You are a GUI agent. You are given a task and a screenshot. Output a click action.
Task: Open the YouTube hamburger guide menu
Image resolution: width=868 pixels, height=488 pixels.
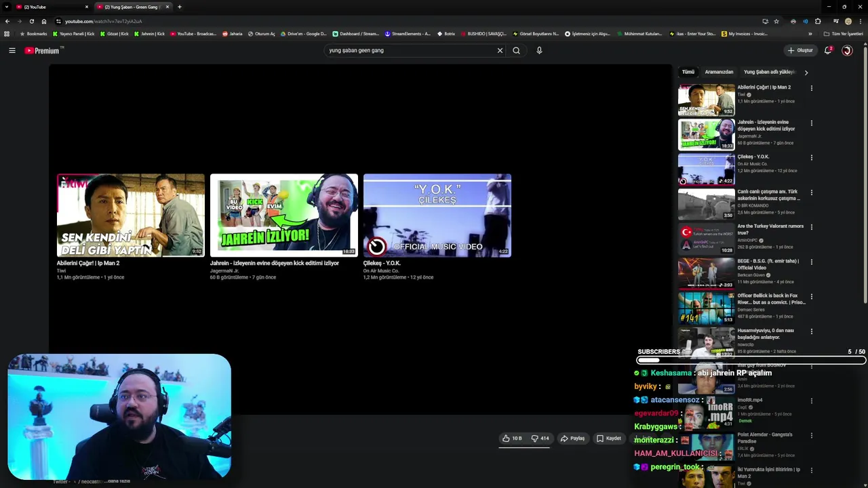tap(12, 50)
